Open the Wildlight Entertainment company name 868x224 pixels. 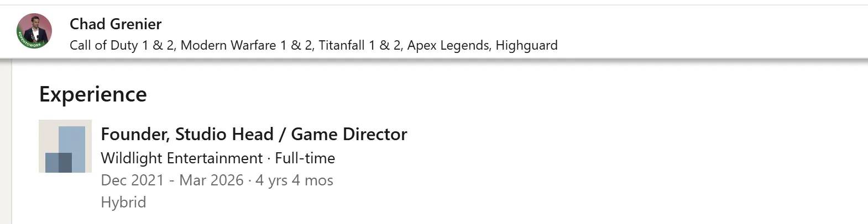click(181, 158)
